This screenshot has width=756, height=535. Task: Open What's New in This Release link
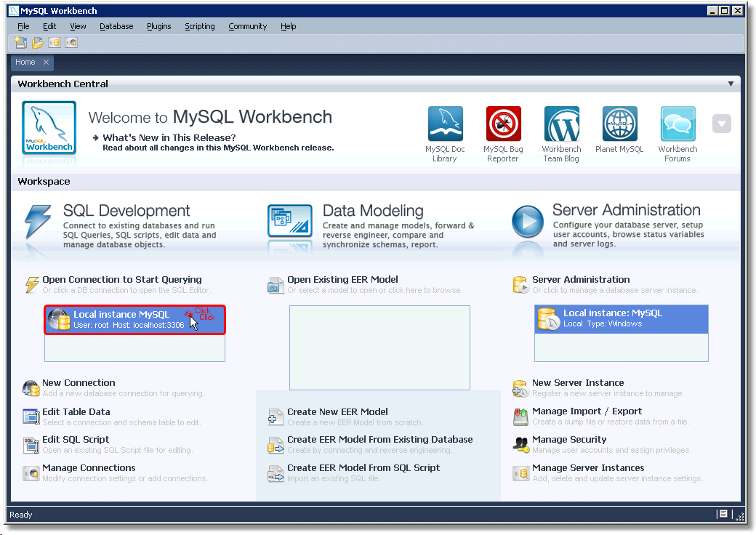[169, 137]
